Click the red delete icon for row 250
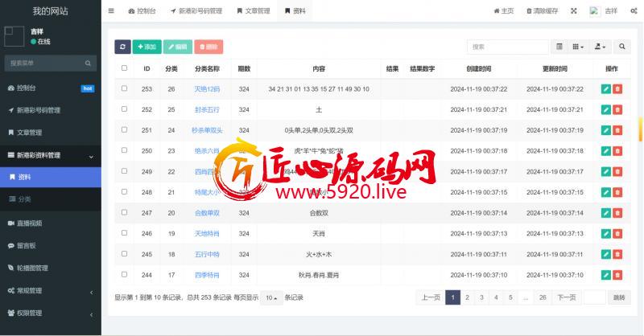 (x=617, y=150)
